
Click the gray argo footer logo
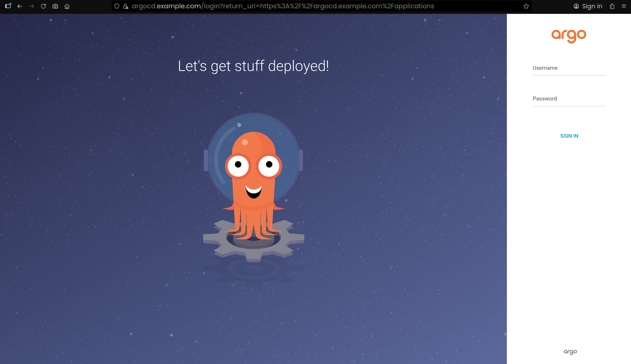tap(570, 352)
